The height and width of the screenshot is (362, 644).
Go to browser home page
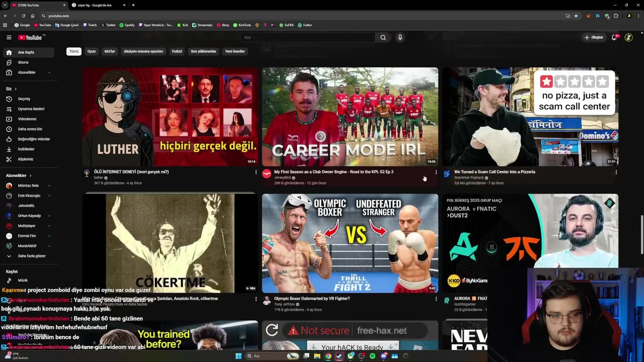(x=33, y=16)
